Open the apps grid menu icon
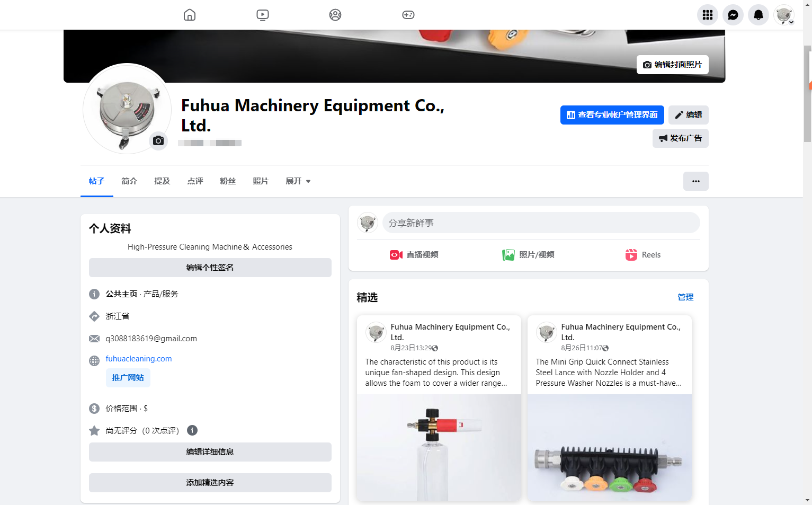This screenshot has height=505, width=812. (707, 15)
